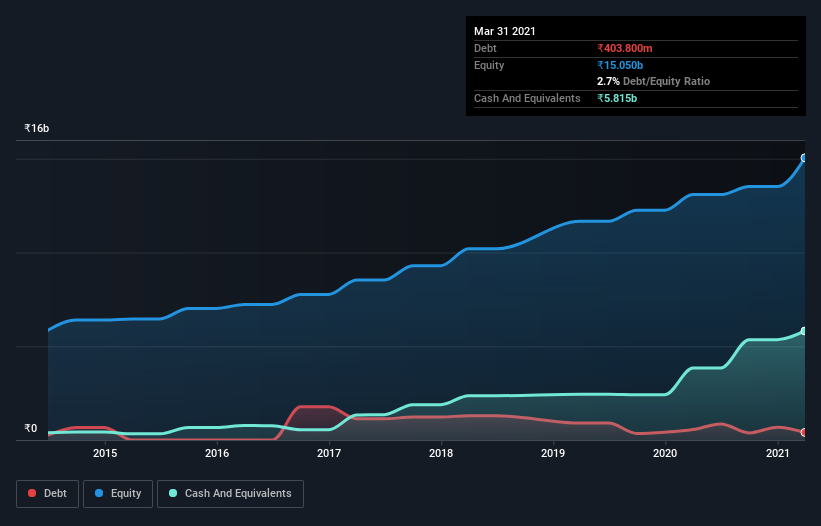Screen dimensions: 821x526
Task: Click the red Debt data point marker
Action: tap(804, 432)
